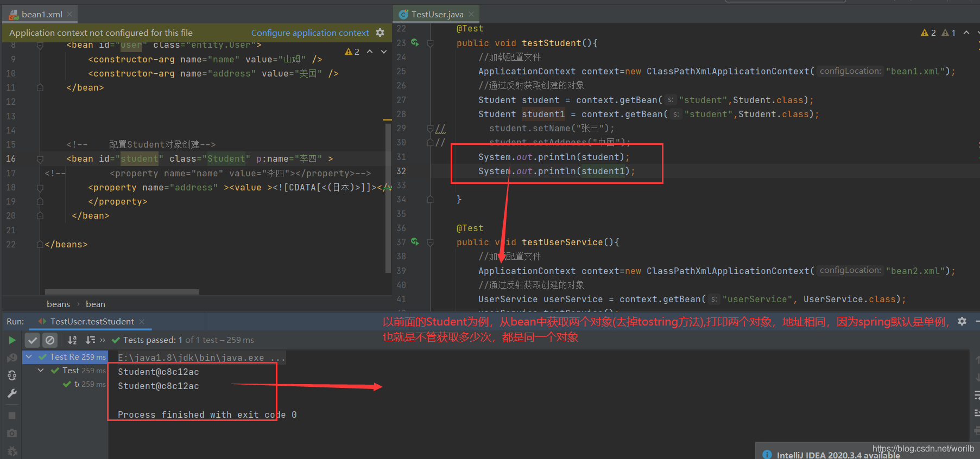Click line number 16 in bean1.xml gutter
This screenshot has width=980, height=459.
tap(11, 158)
